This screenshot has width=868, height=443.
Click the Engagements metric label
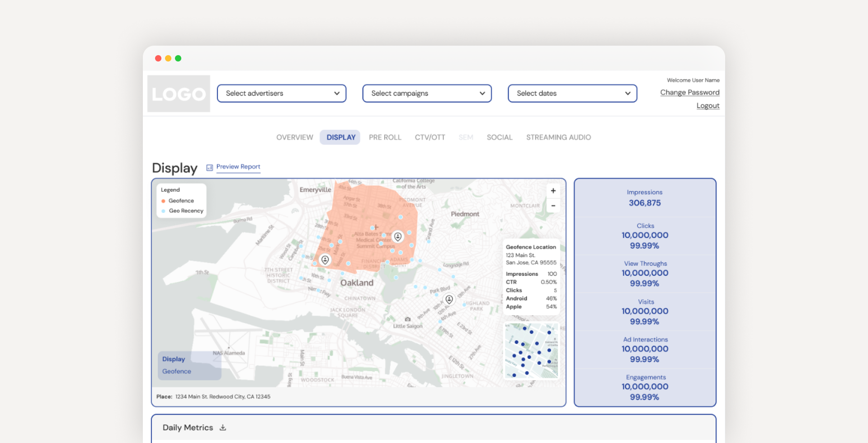[646, 377]
